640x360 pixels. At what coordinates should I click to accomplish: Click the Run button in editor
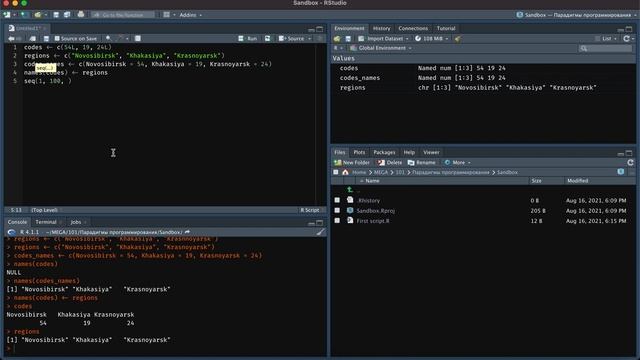(248, 38)
